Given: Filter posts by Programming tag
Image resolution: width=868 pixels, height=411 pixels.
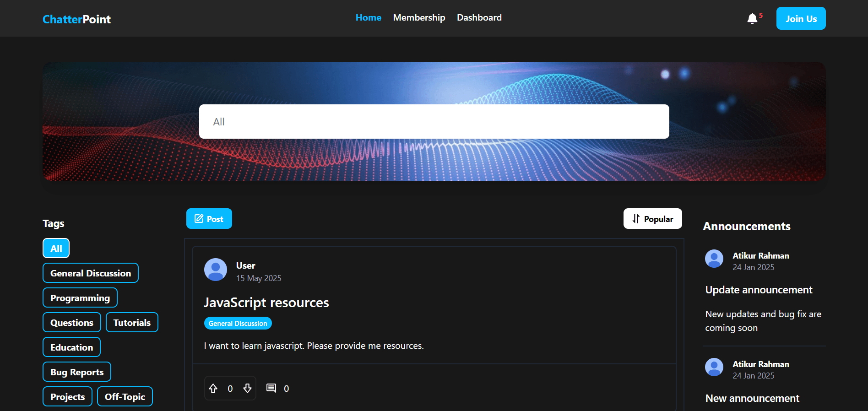Looking at the screenshot, I should pos(80,298).
